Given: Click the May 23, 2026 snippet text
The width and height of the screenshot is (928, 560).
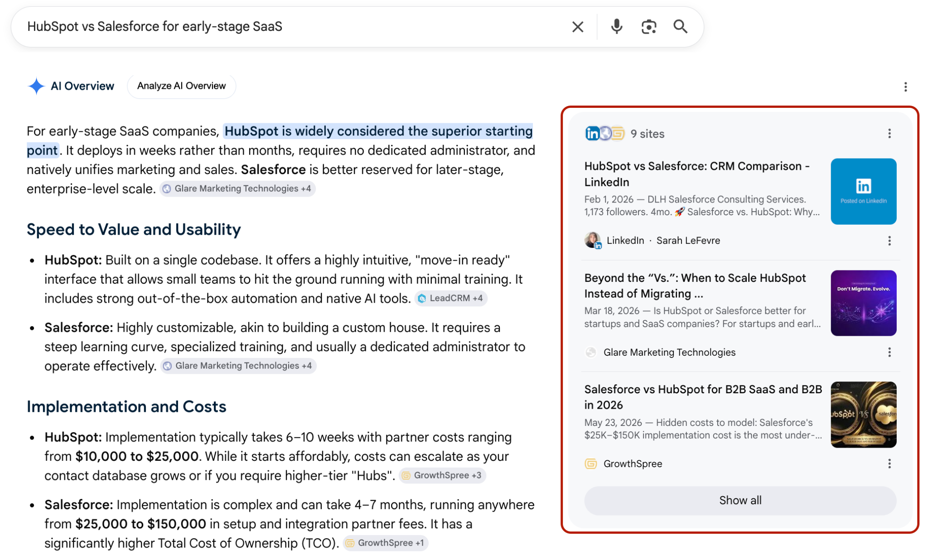Looking at the screenshot, I should (x=703, y=429).
